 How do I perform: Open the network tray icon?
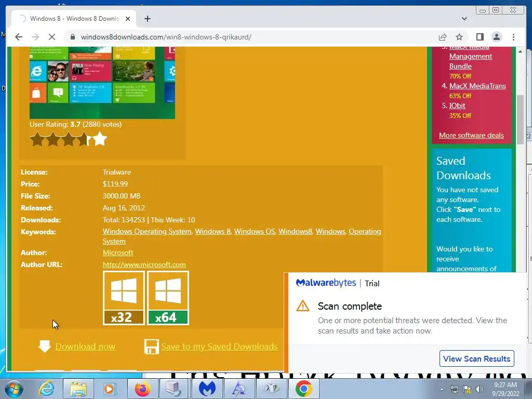[454, 389]
